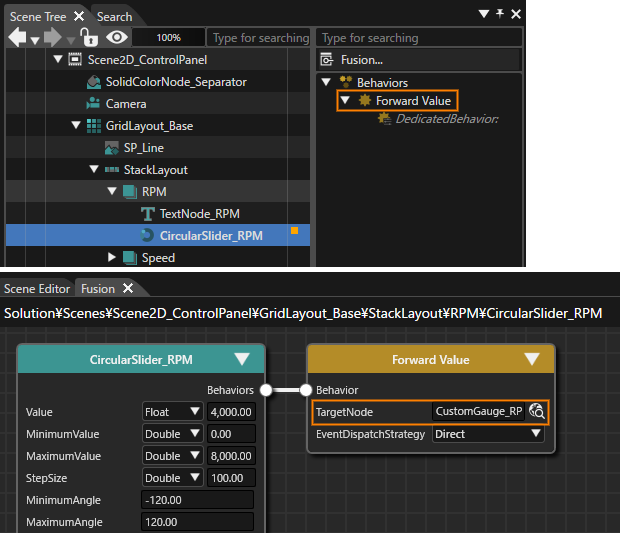Click the Scene Tree search field
Screen dimensions: 620x533
tap(259, 38)
